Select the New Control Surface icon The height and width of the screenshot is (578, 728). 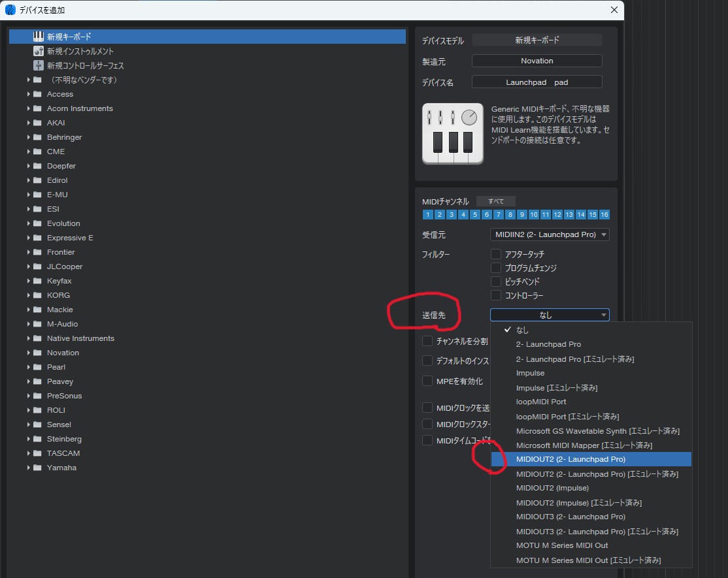[x=39, y=65]
